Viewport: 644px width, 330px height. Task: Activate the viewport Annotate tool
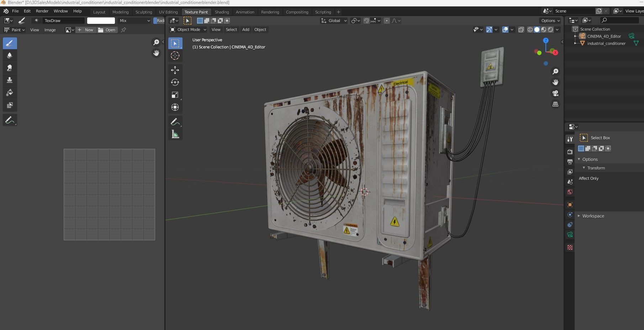pyautogui.click(x=175, y=122)
